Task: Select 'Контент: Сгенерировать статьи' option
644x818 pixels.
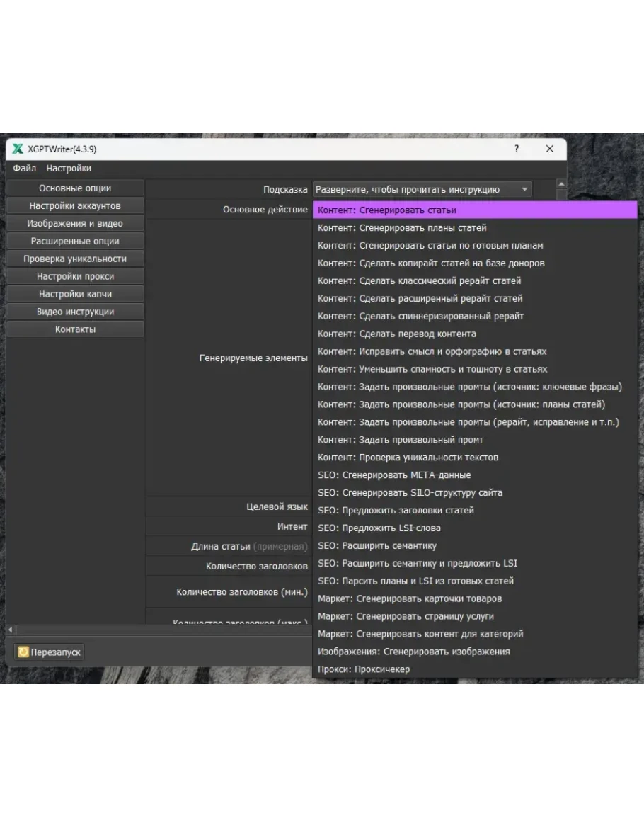Action: 475,210
